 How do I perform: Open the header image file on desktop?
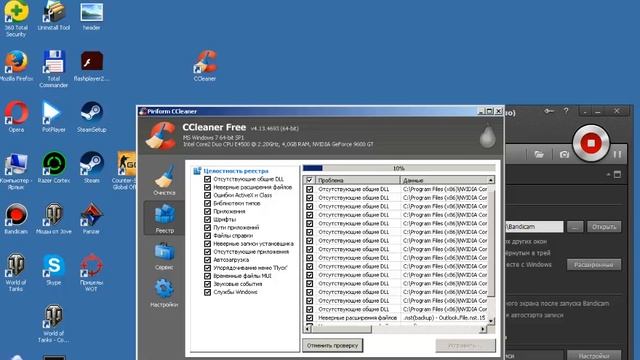[91, 16]
